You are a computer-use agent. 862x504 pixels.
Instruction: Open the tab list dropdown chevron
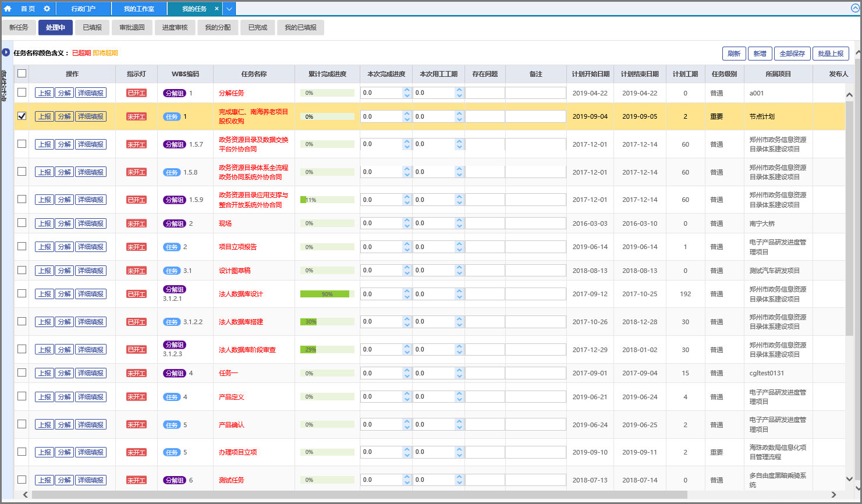[x=229, y=9]
